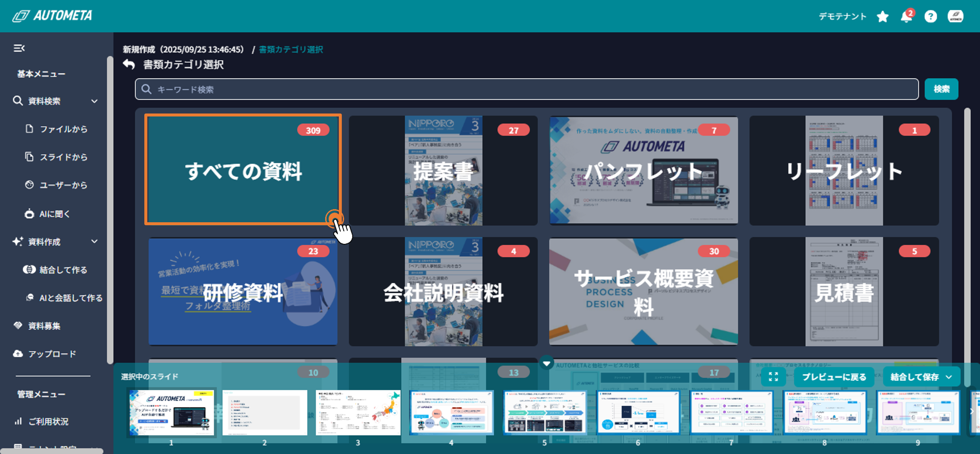Open 結合して作る in the sidebar
The height and width of the screenshot is (454, 980).
point(63,270)
